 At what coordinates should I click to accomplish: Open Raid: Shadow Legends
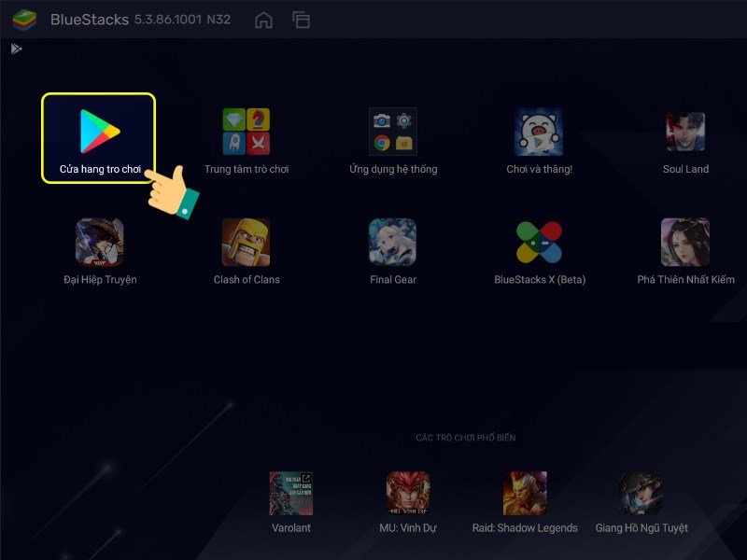coord(526,495)
